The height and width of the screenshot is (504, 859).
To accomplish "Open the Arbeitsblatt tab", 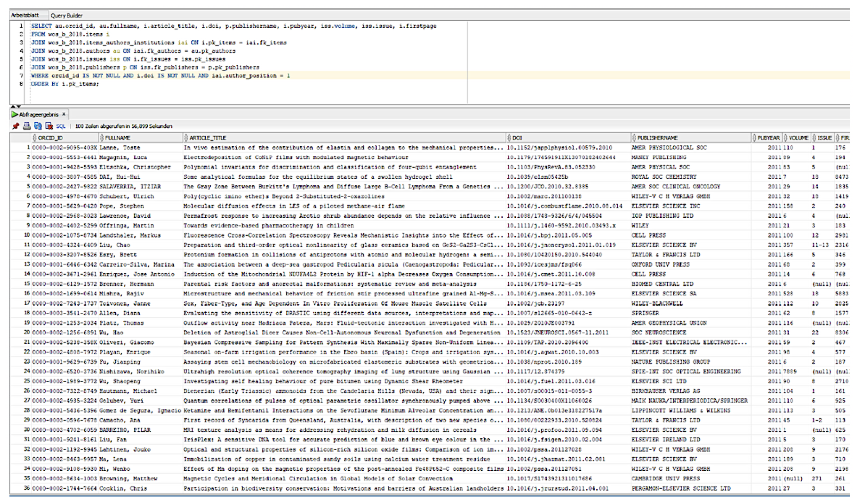I will tap(25, 15).
